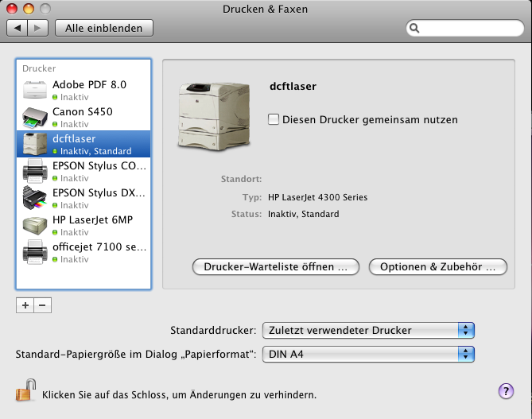
Task: Enable 'Diesen Drucker gemeinsam nutzen' checkbox
Action: click(274, 119)
